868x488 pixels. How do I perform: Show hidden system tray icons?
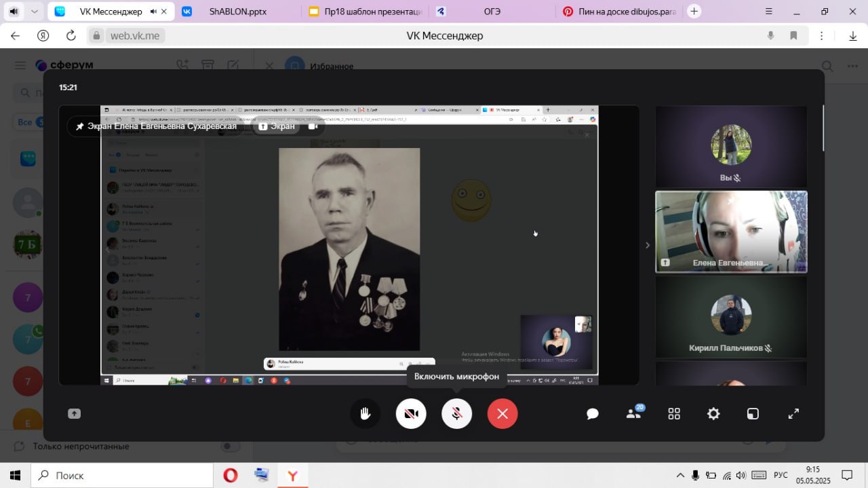pyautogui.click(x=680, y=475)
